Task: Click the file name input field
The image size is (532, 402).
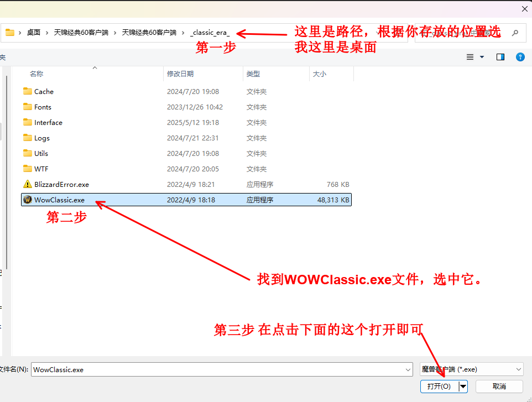Action: click(x=216, y=369)
